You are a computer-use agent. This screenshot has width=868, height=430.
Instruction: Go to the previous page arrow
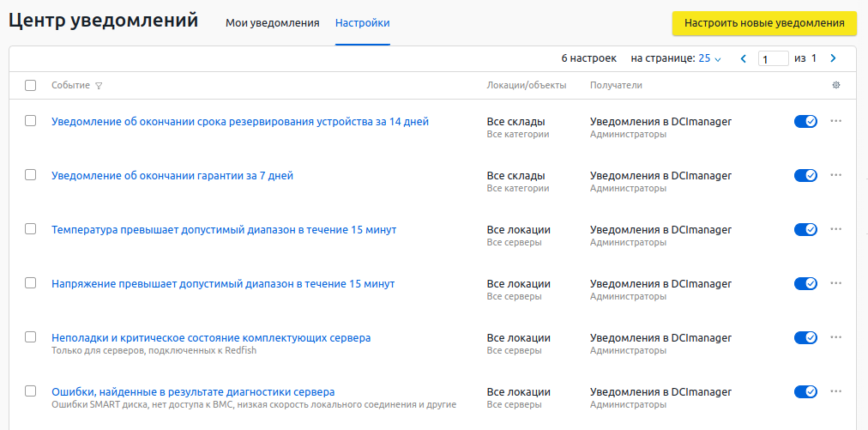pyautogui.click(x=743, y=58)
